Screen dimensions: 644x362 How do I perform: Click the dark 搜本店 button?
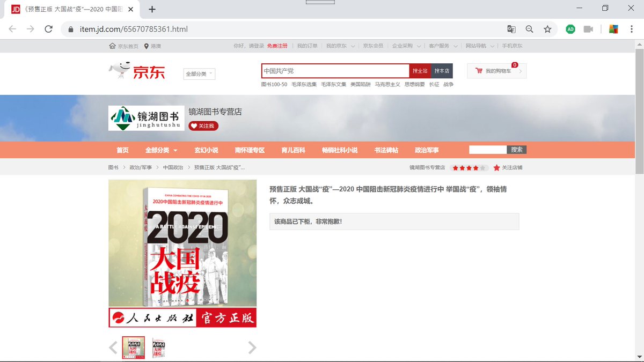coord(442,71)
